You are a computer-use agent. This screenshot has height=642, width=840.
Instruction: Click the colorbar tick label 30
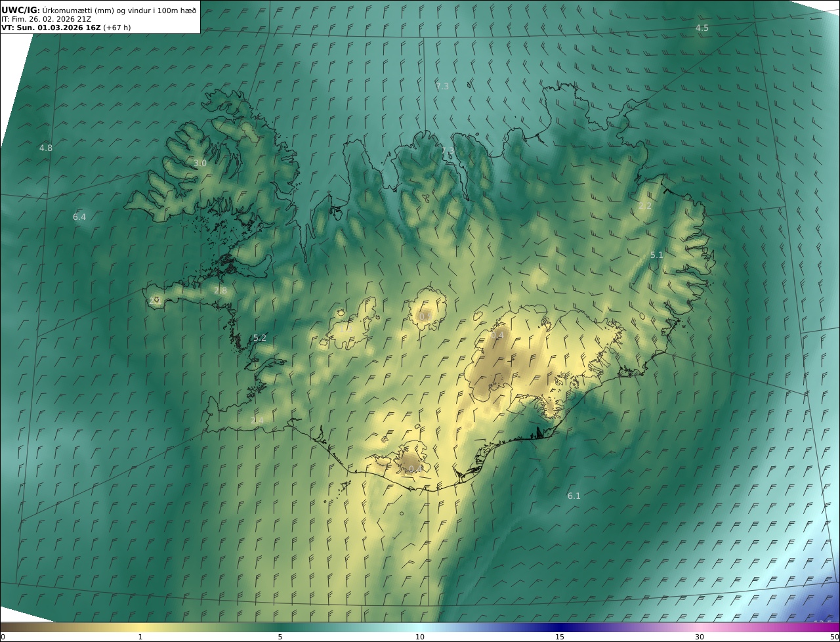pos(700,637)
